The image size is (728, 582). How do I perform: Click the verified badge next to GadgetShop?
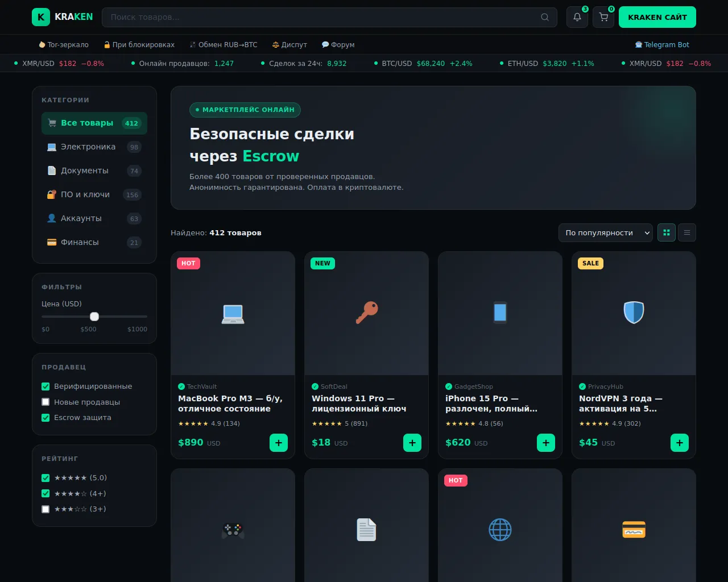(x=449, y=386)
